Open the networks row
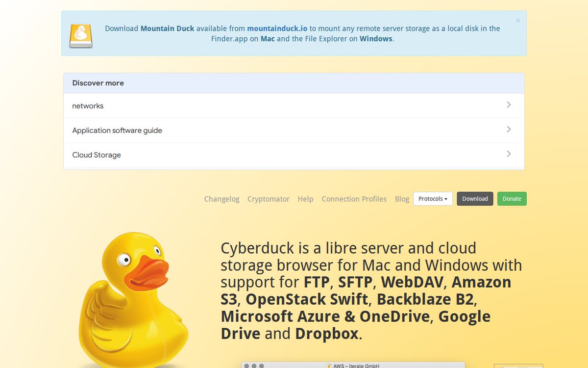This screenshot has height=368, width=588. [294, 105]
